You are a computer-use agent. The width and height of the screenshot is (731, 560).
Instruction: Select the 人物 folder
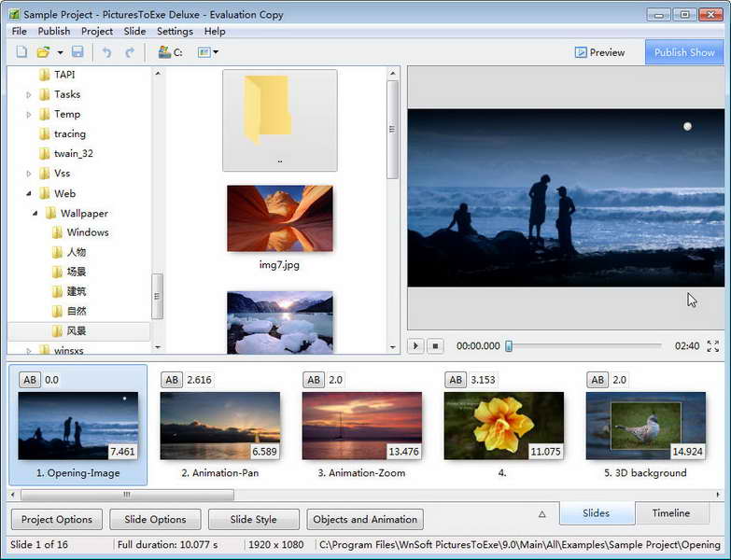69,252
